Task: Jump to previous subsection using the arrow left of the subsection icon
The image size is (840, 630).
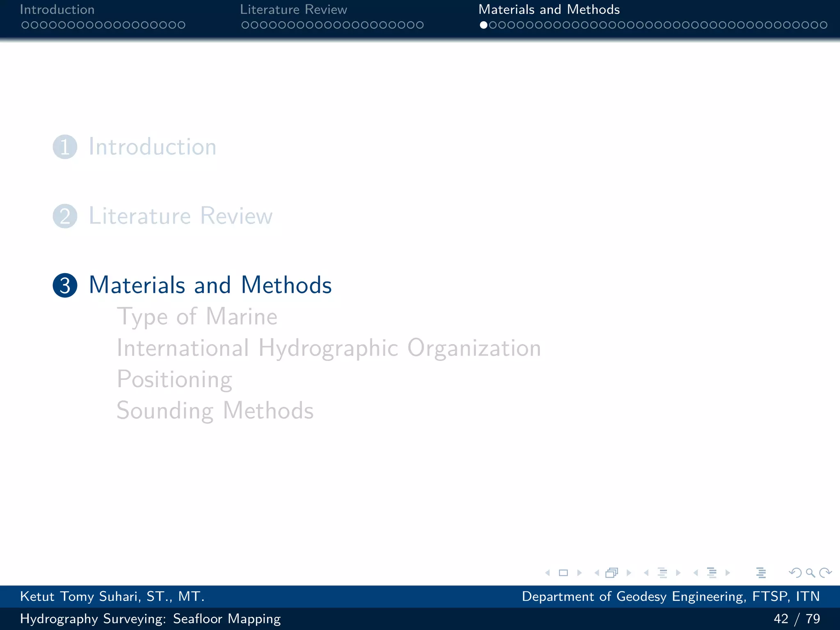Action: pos(646,573)
